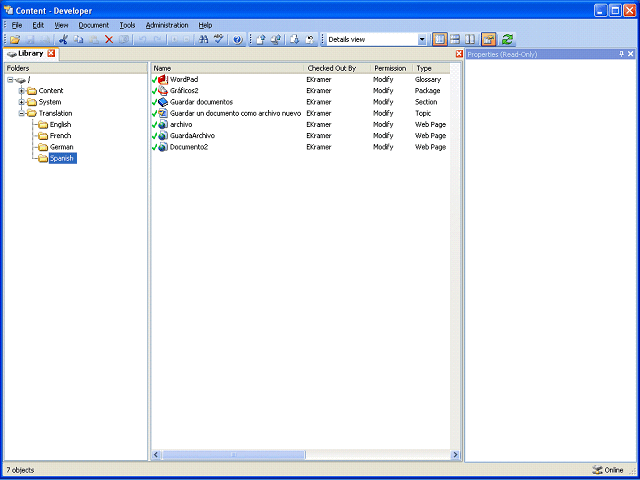Close the Library tab with red X
Screen dimensions: 640x480
[51, 53]
